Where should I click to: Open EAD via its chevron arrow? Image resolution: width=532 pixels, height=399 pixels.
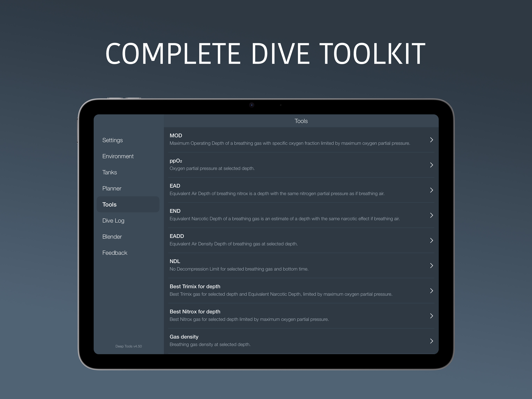coord(432,190)
